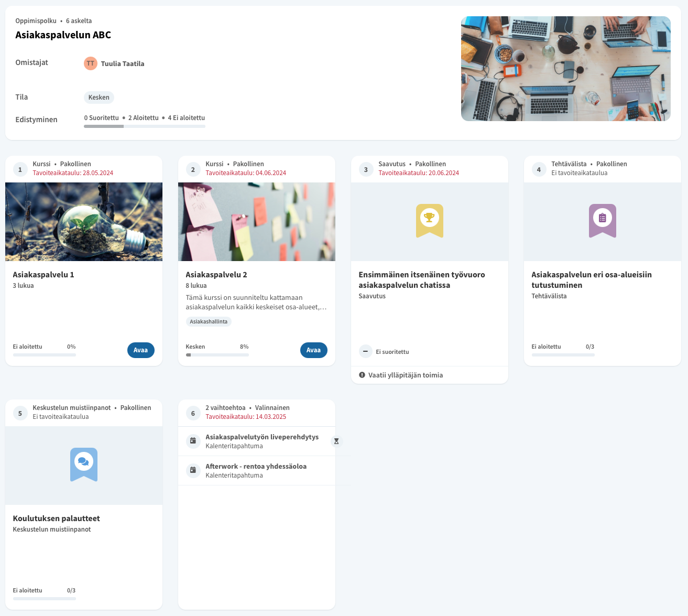Click the TT avatar of Tuulia Taatila
Screen dimensions: 688x616
[x=91, y=63]
